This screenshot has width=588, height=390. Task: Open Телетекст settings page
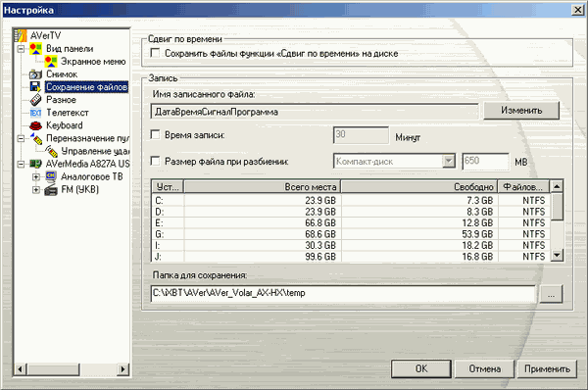pyautogui.click(x=68, y=113)
